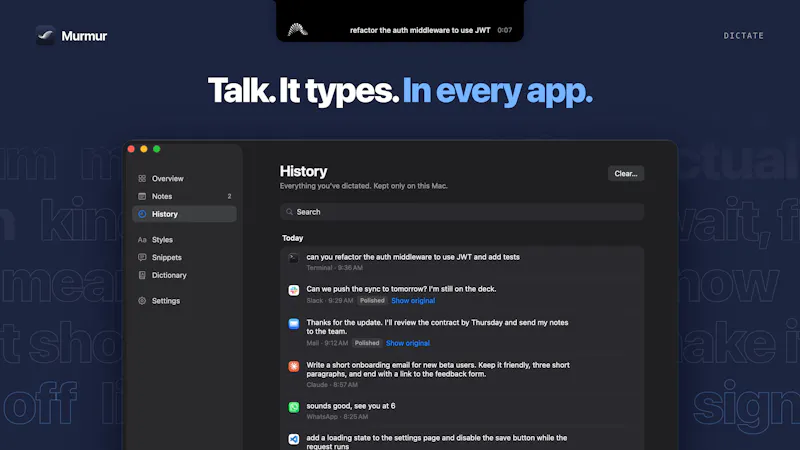Open Overview in the sidebar
This screenshot has height=450, width=800.
coord(184,179)
